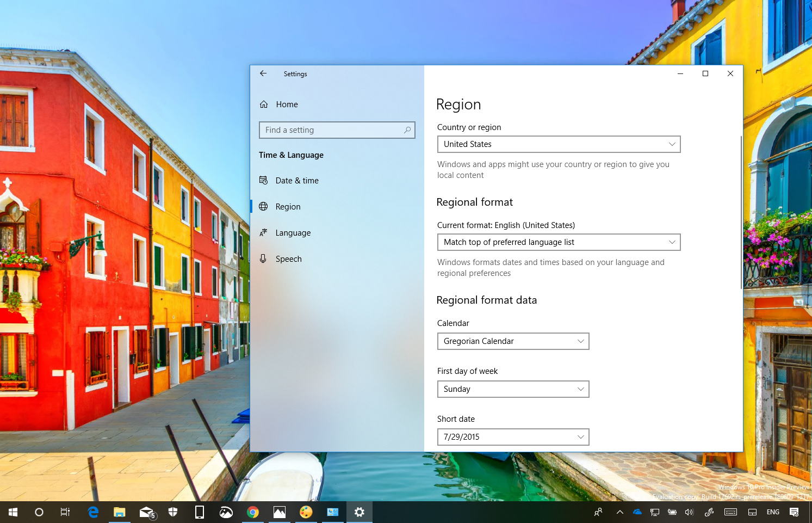Click the volume speaker icon
The width and height of the screenshot is (812, 523).
coord(689,512)
